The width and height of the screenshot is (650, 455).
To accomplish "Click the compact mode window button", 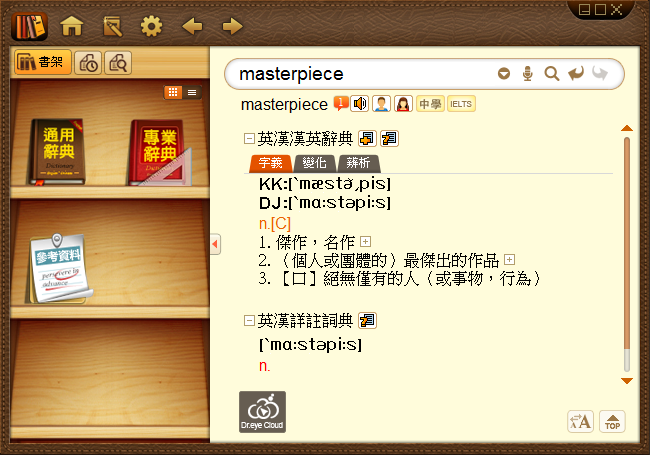I will tap(584, 9).
